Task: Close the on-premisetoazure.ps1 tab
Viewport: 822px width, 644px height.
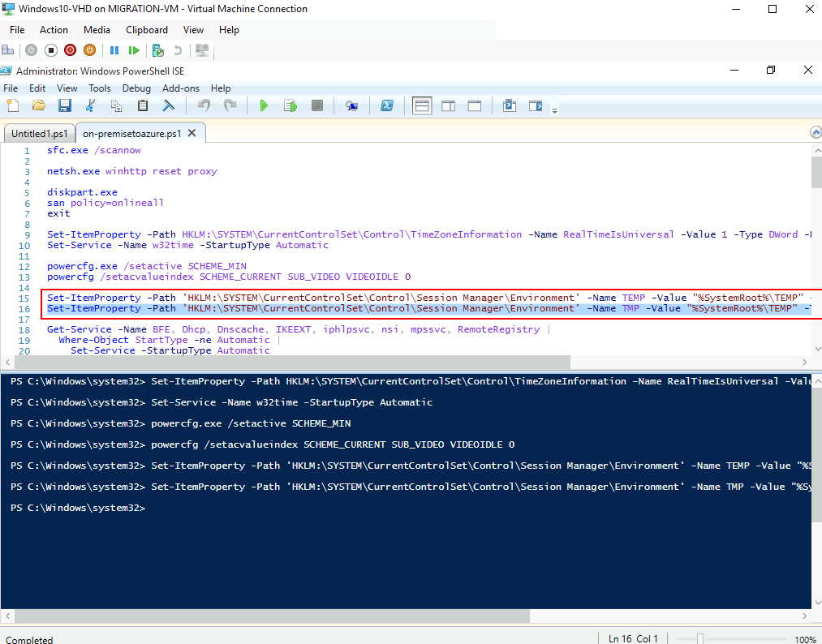Action: 192,133
